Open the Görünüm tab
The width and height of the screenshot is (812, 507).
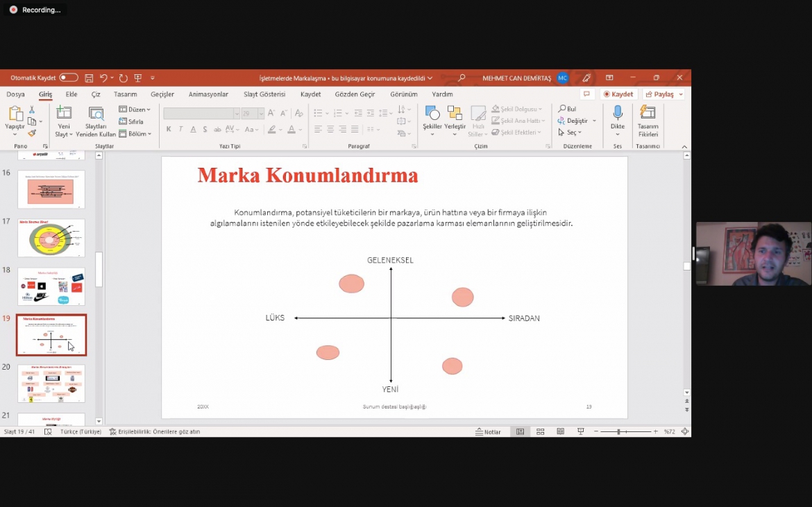click(404, 94)
